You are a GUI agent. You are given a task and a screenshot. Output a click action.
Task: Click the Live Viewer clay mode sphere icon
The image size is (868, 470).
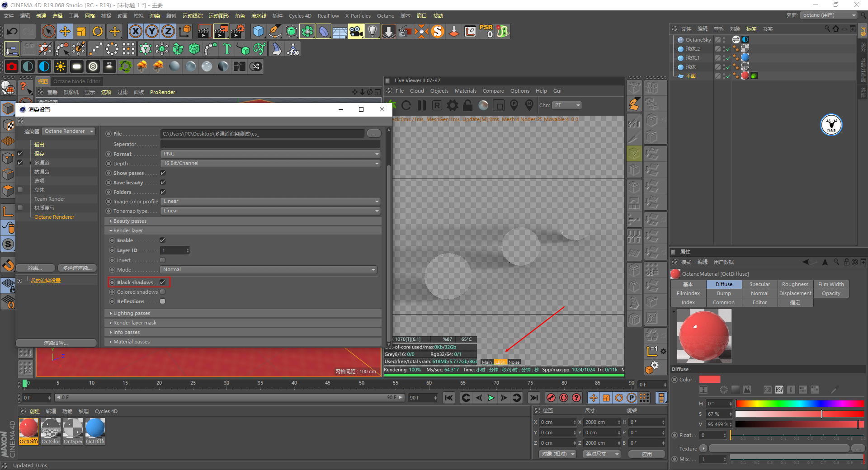pos(483,105)
